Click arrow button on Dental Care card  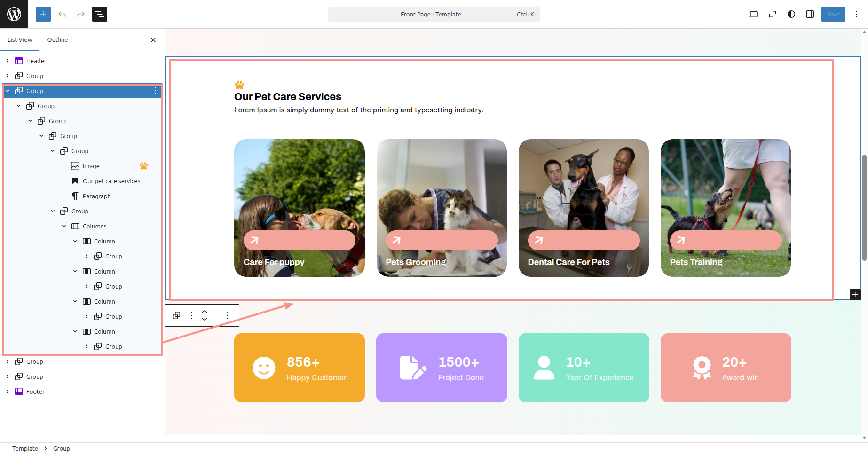[584, 241]
